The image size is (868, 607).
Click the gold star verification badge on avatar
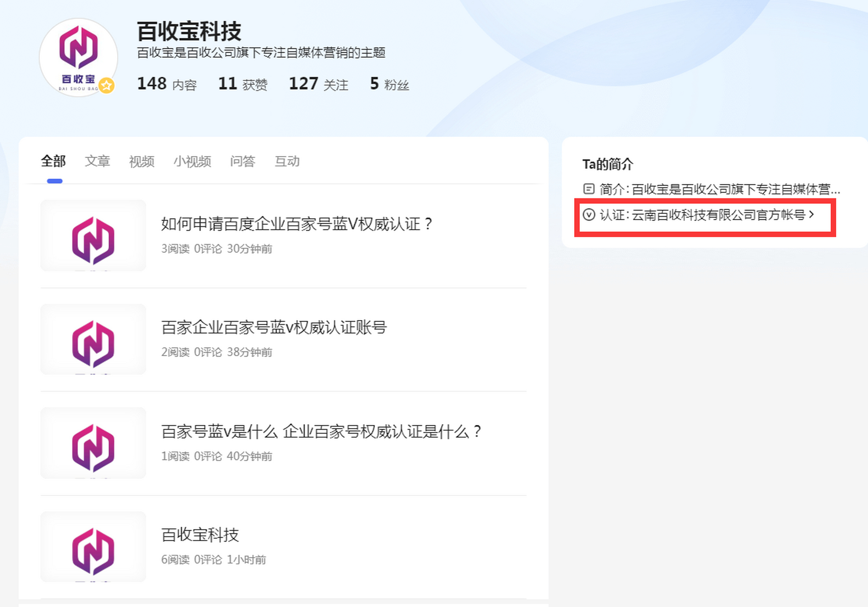[107, 85]
